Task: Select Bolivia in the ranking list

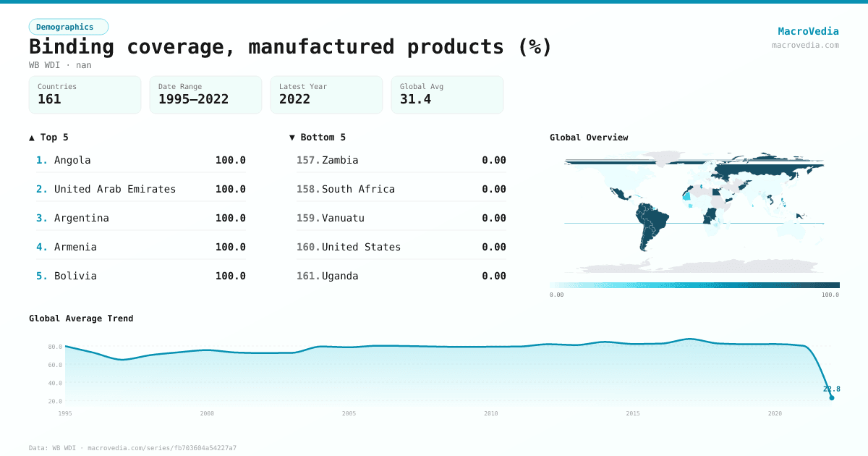Action: (75, 276)
